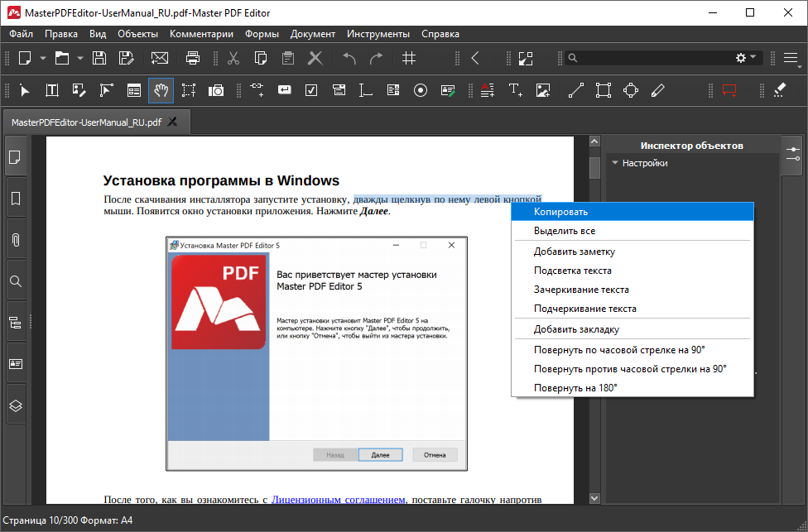Choose Копировать from the context menu
The image size is (808, 532).
560,212
